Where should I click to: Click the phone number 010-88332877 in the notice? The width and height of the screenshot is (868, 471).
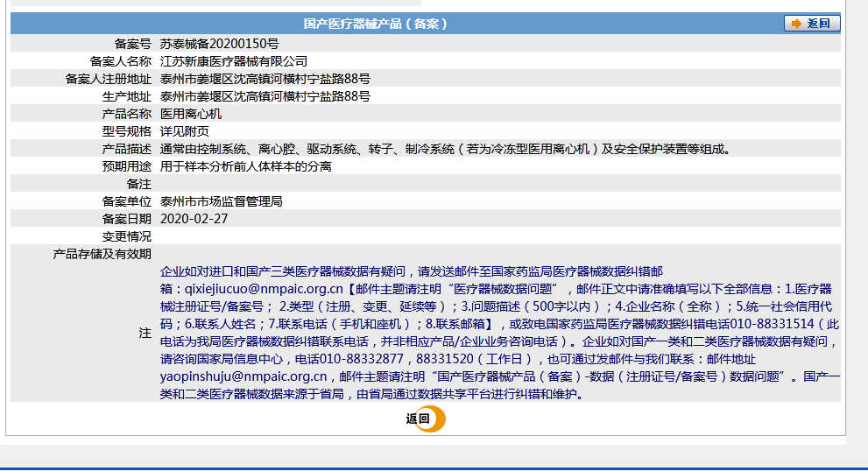361,359
